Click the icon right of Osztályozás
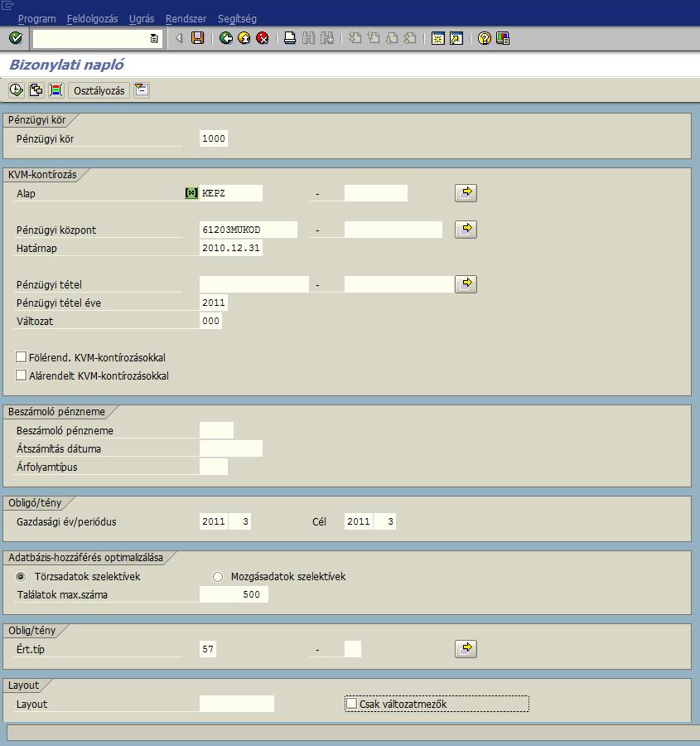This screenshot has width=700, height=746. pos(142,90)
